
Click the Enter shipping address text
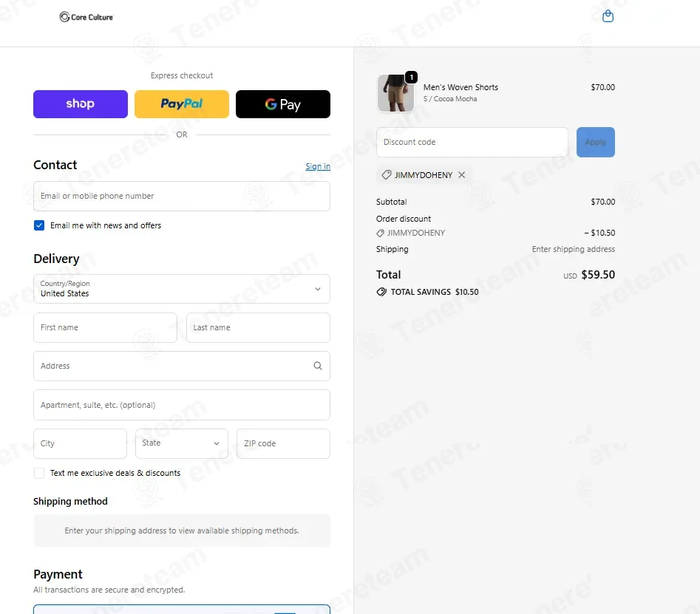573,249
